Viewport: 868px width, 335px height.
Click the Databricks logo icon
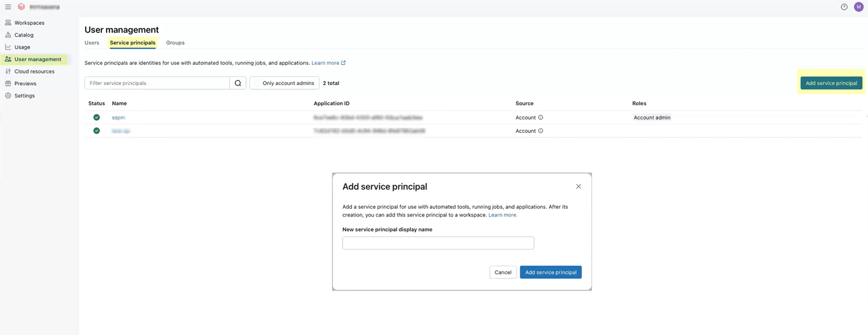[x=21, y=7]
